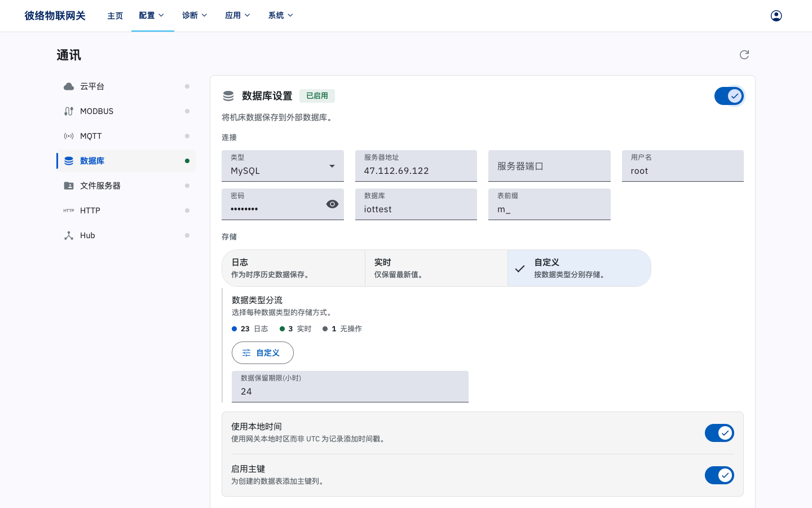Toggle the 使用本地时间 switch
Screen dimensions: 812x508
coord(720,433)
